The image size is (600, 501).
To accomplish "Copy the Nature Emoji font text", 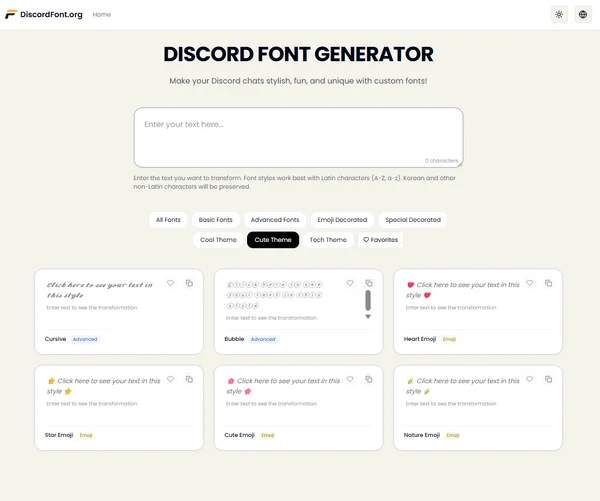I will coord(548,379).
